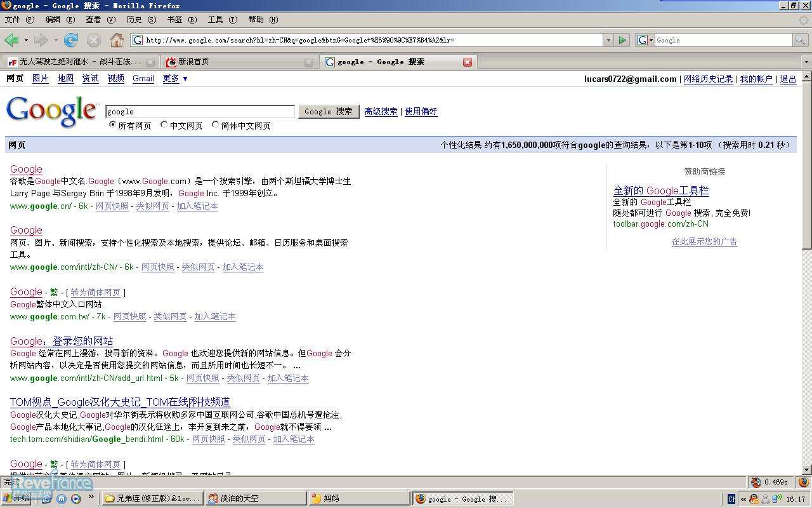Image resolution: width=812 pixels, height=508 pixels.
Task: Open the Back history dropdown arrow
Action: pos(26,40)
